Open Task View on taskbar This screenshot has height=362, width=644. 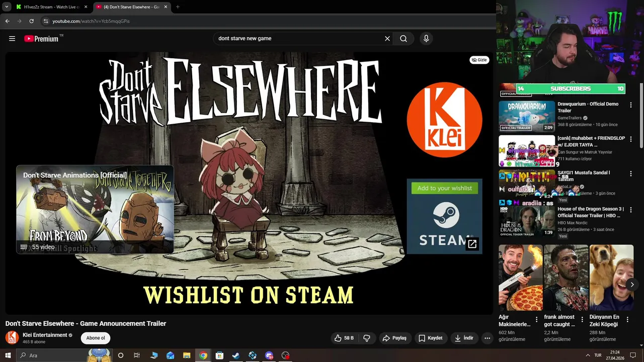(x=137, y=355)
